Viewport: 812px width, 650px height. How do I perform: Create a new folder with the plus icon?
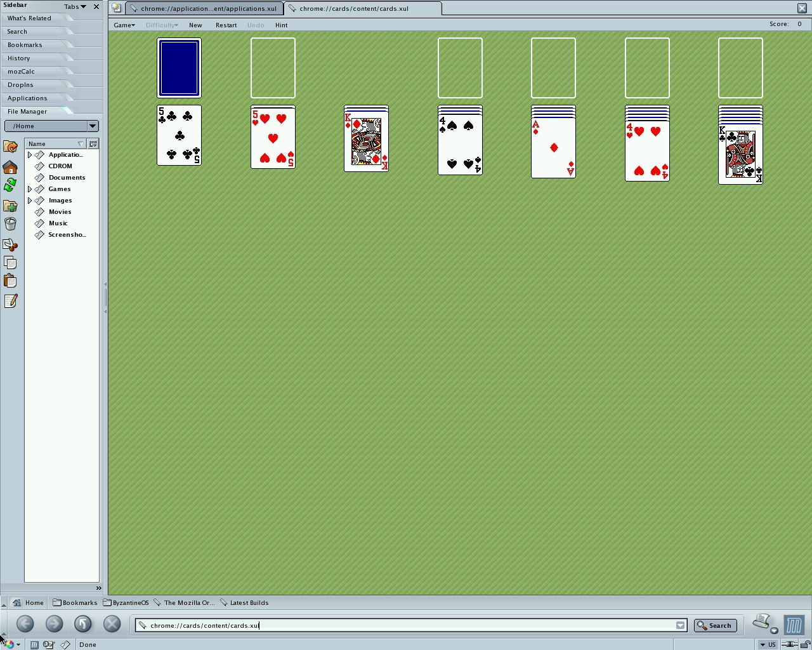click(10, 205)
